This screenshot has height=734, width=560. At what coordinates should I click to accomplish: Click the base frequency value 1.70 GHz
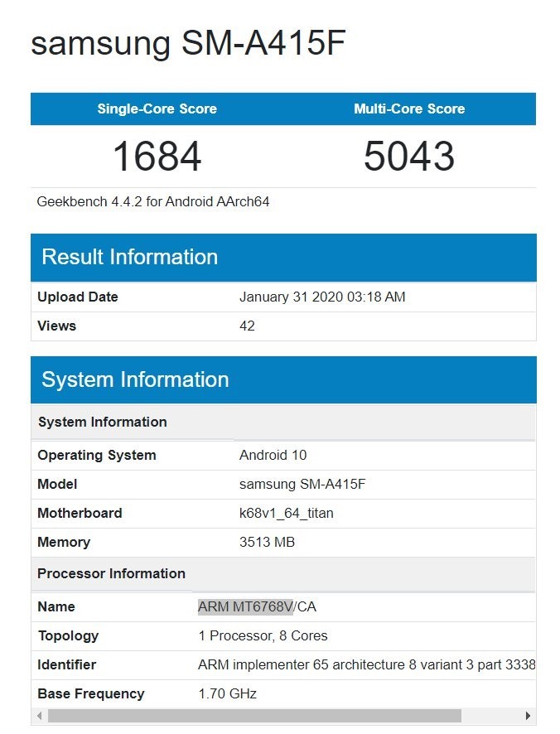tap(227, 693)
